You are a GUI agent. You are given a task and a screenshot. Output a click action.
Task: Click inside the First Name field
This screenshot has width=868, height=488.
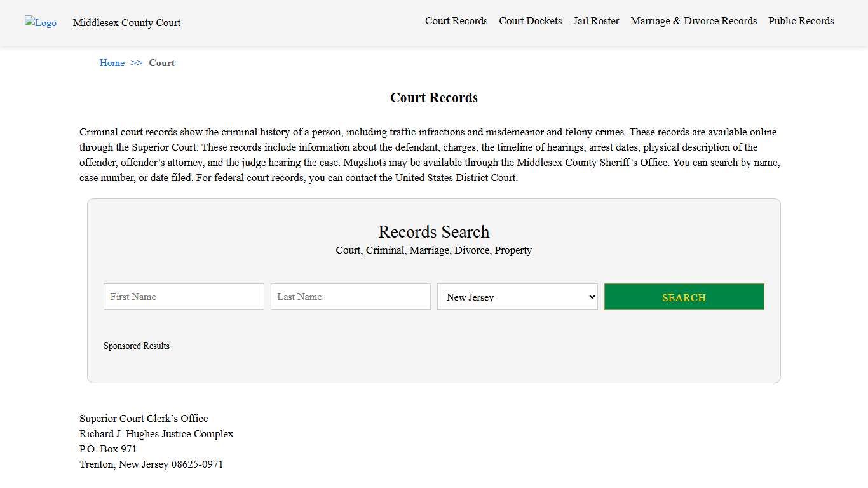click(x=183, y=297)
